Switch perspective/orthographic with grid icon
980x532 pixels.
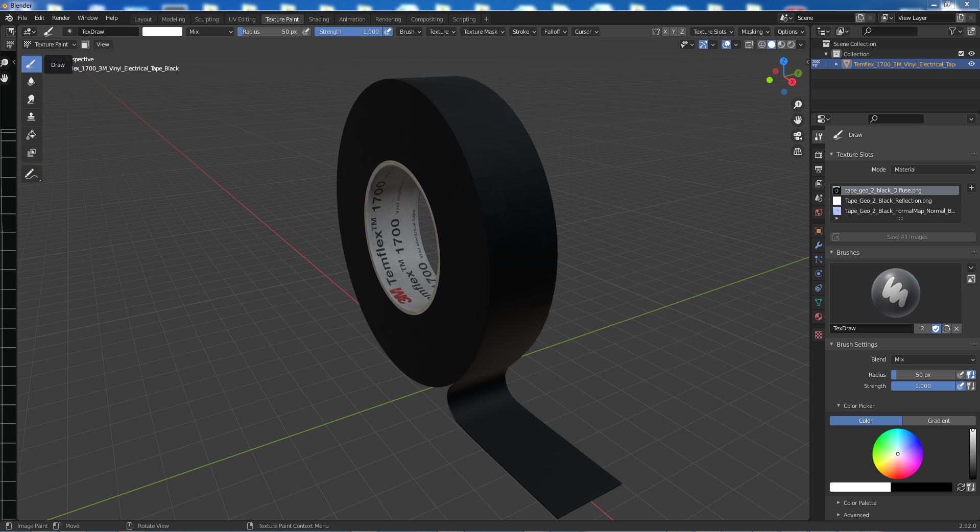(797, 152)
